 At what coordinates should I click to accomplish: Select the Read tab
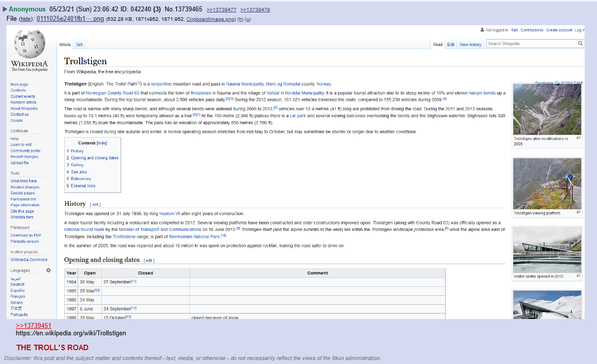(x=438, y=45)
